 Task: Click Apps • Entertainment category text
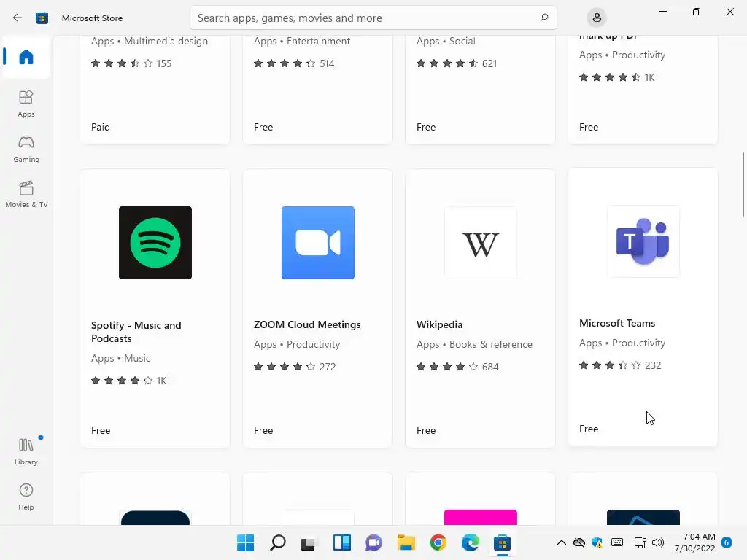(302, 42)
